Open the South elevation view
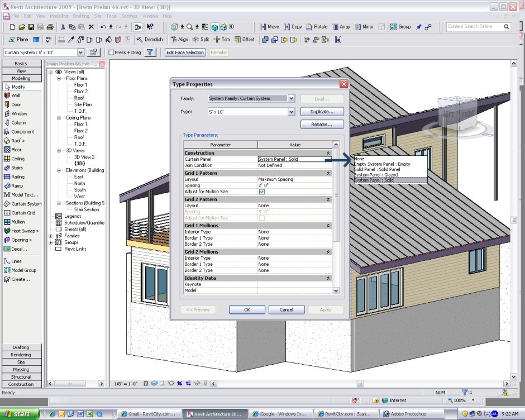 [80, 190]
